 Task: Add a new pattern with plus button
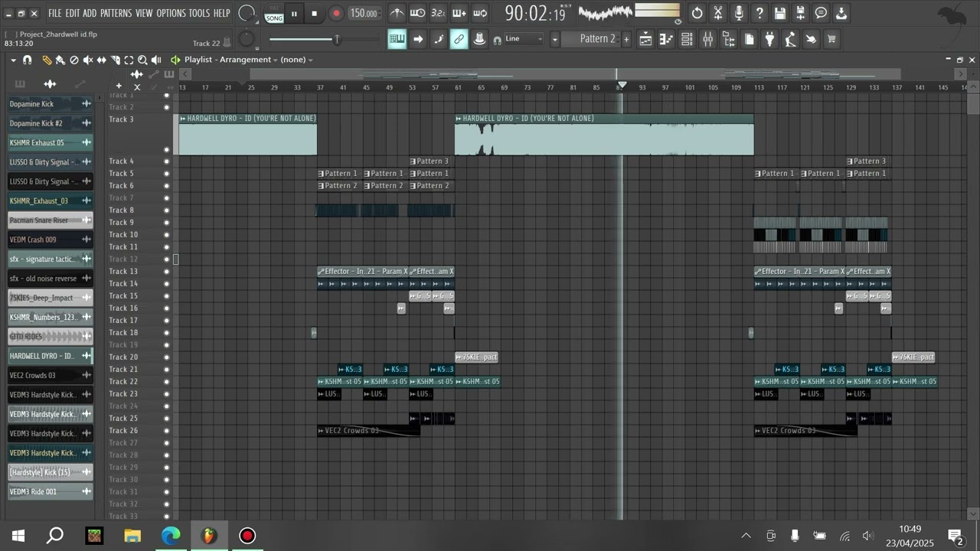(x=626, y=39)
